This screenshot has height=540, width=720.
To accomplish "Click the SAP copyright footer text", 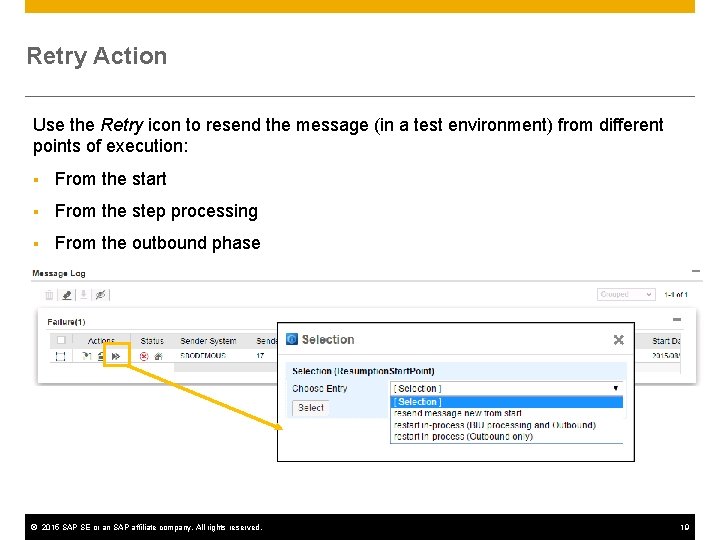I will click(146, 527).
